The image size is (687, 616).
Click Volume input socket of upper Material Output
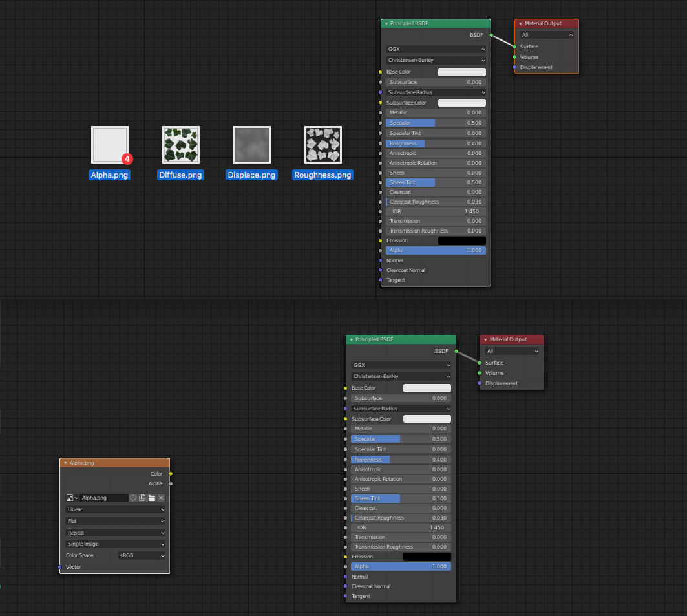tap(514, 57)
